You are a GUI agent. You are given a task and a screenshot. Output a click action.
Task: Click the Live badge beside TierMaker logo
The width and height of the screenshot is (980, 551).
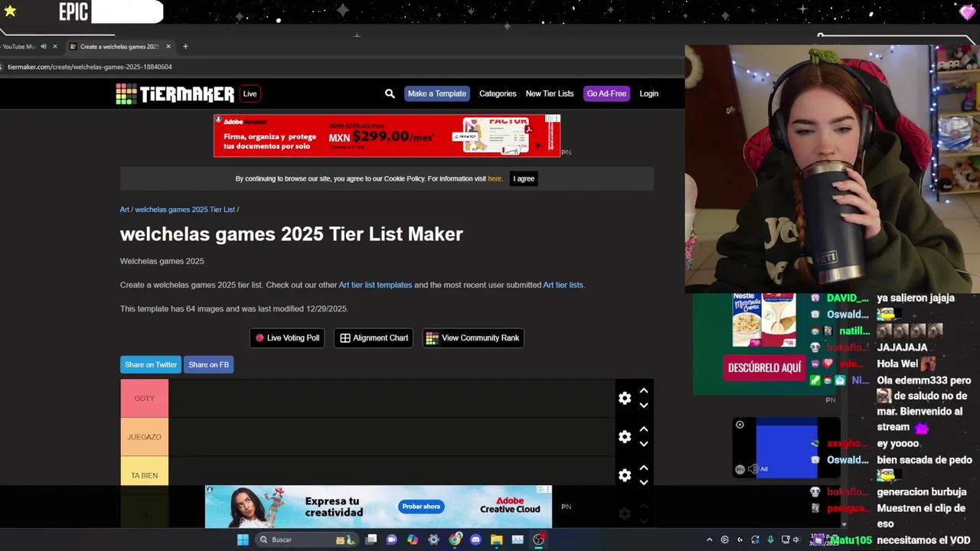(x=250, y=94)
